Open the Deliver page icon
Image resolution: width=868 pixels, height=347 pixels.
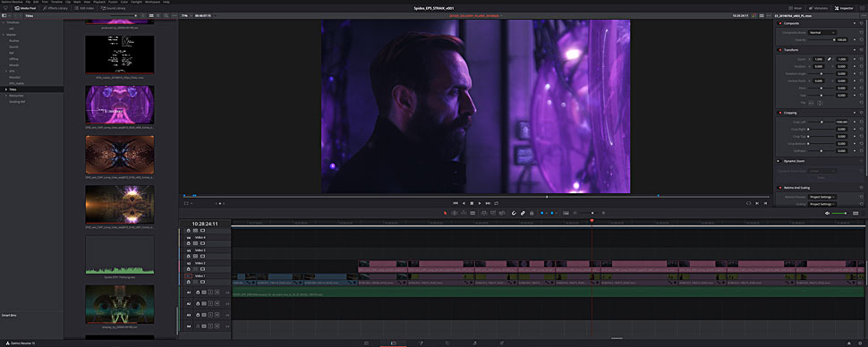(501, 343)
